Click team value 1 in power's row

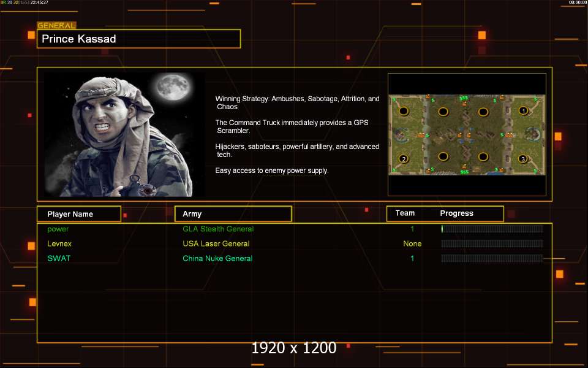[412, 229]
